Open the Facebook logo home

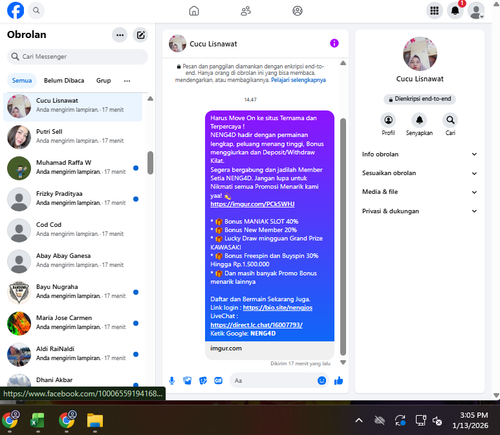point(15,10)
